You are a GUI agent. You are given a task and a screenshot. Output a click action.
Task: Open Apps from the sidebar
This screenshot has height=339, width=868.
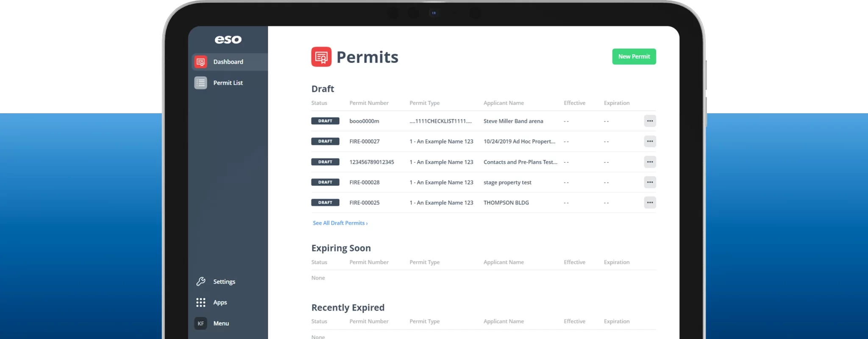point(220,303)
